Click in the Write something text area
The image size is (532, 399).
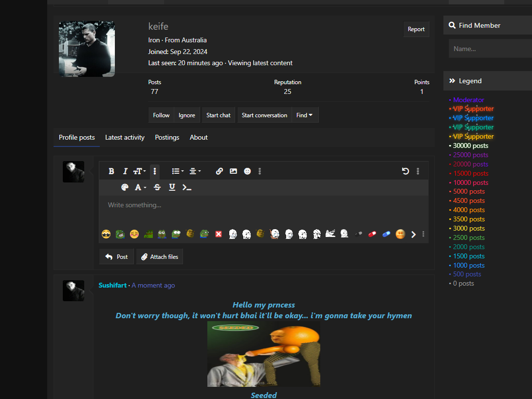264,210
